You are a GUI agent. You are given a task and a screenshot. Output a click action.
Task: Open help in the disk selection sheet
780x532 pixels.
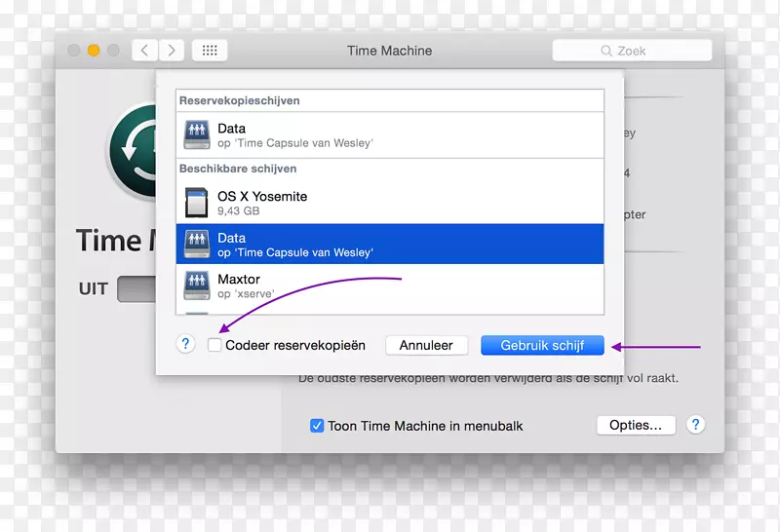click(x=185, y=344)
